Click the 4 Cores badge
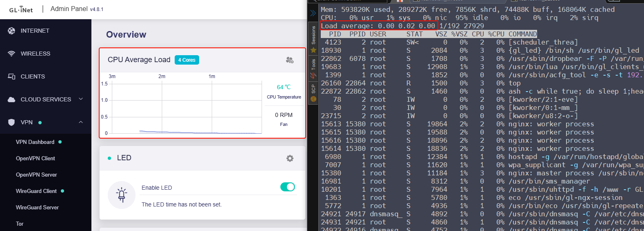This screenshot has height=231, width=644. [x=187, y=60]
